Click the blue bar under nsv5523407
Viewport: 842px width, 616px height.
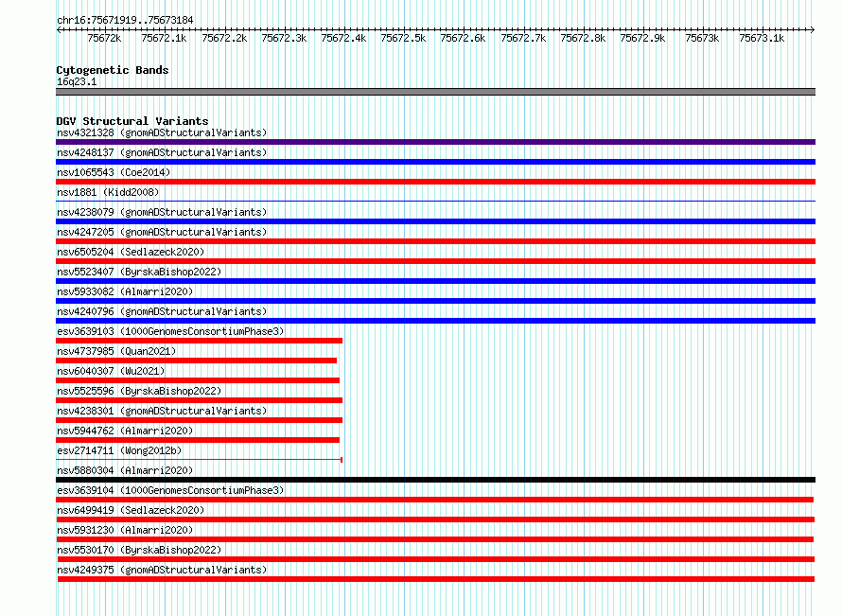pos(435,281)
